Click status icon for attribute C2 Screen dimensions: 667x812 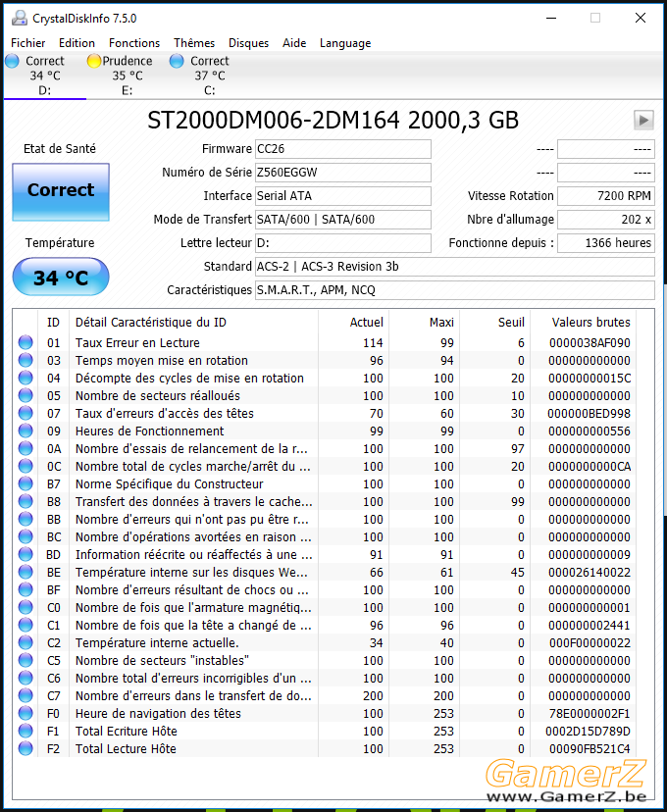(x=26, y=642)
